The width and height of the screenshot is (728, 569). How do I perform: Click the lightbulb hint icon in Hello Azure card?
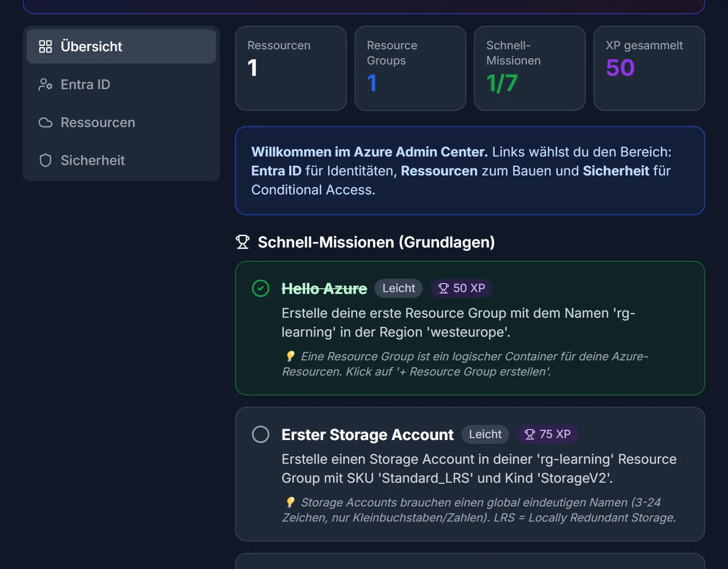pyautogui.click(x=290, y=356)
